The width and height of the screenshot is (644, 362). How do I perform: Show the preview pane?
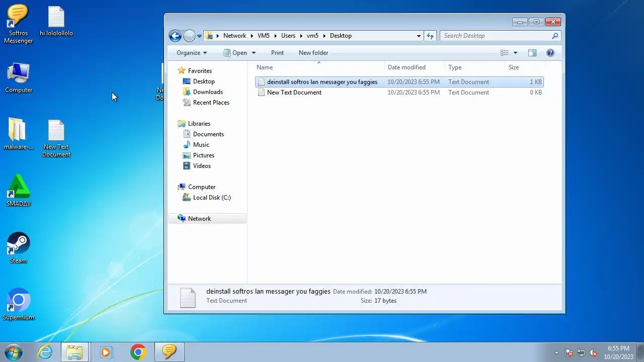(x=532, y=53)
